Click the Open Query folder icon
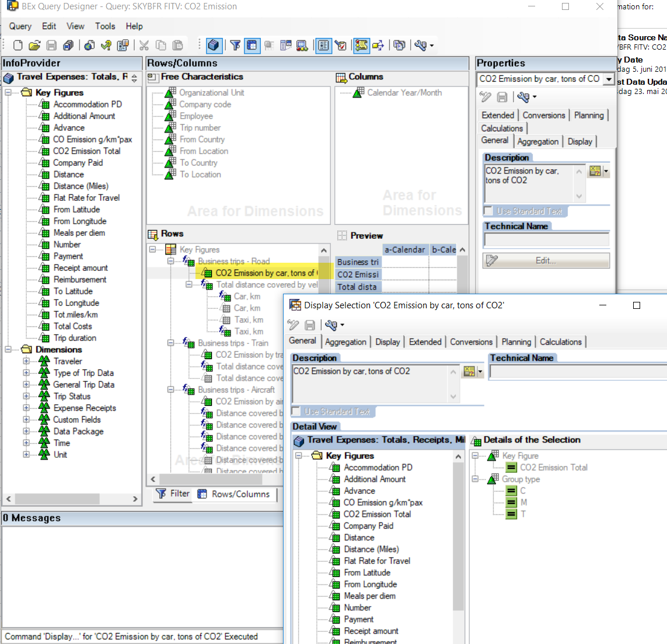The height and width of the screenshot is (644, 667). (34, 45)
